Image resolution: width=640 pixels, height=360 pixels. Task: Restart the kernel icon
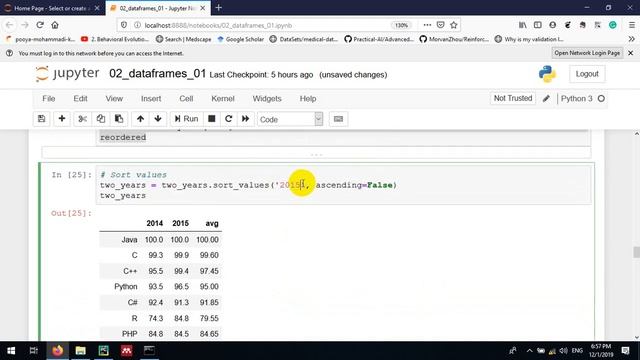click(x=229, y=119)
